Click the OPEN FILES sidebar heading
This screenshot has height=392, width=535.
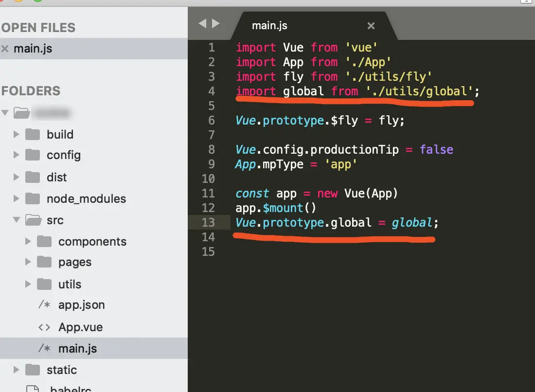[38, 28]
